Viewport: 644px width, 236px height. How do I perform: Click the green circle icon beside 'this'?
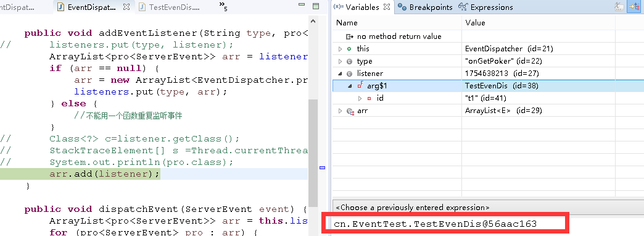point(350,49)
